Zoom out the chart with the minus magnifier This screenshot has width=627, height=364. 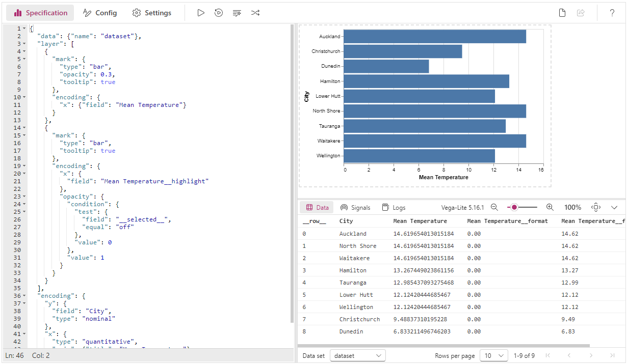[494, 207]
